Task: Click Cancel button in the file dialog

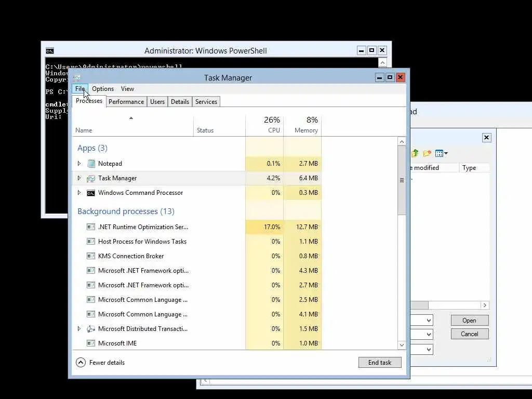Action: [x=470, y=334]
